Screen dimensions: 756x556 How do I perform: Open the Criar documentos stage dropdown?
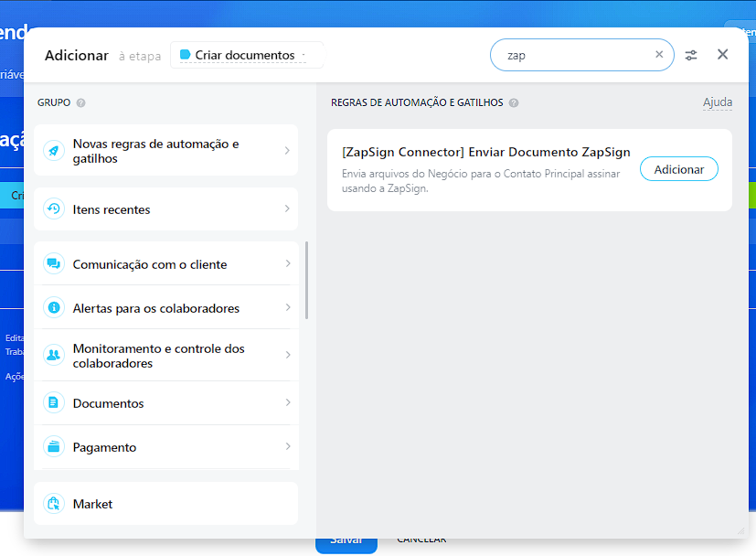tap(246, 55)
